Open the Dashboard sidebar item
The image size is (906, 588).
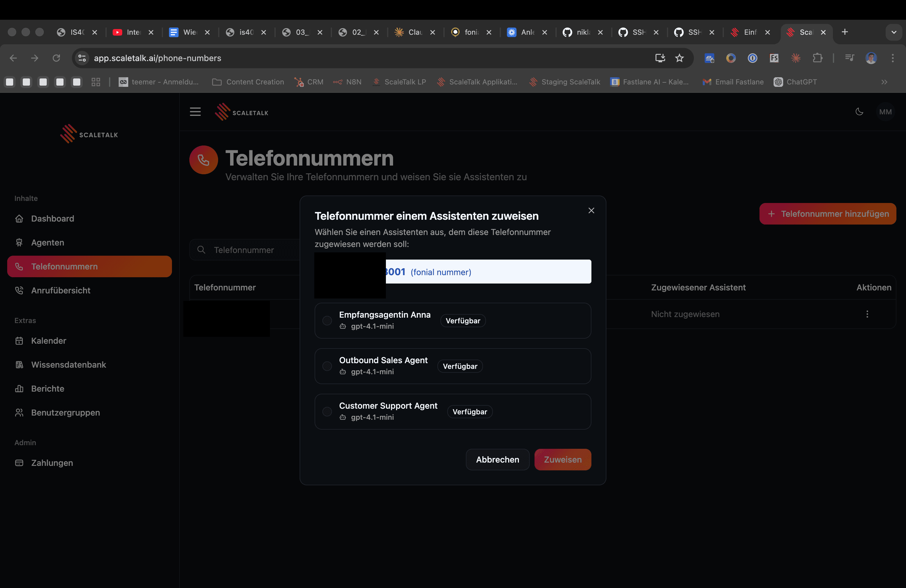90,219
